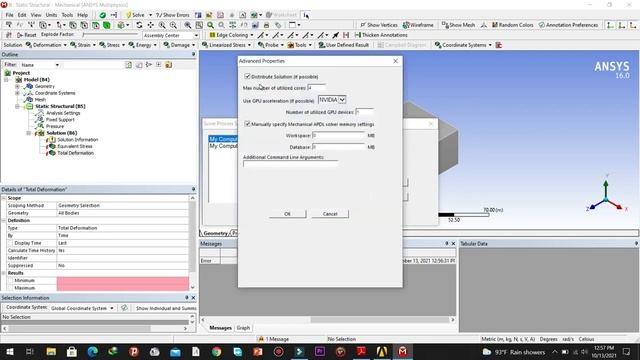Select Fixed Support tree item
Image resolution: width=640 pixels, height=360 pixels.
(60, 120)
